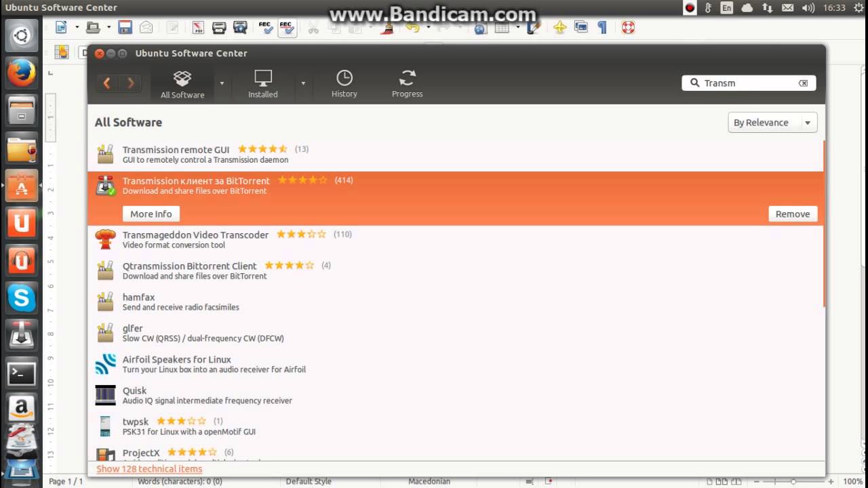Launch Firefox from the launcher
Screen dimensions: 868x488
22,73
